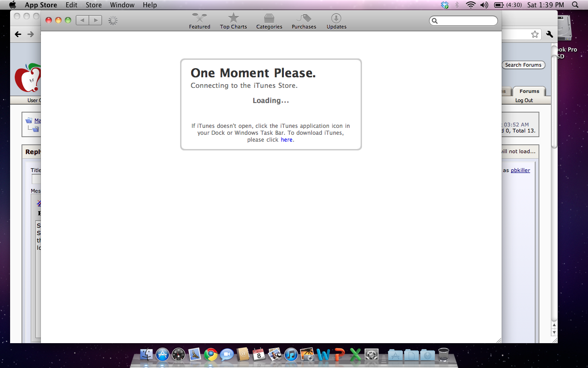Open Applications folder stack in Dock
The width and height of the screenshot is (588, 368).
click(395, 355)
